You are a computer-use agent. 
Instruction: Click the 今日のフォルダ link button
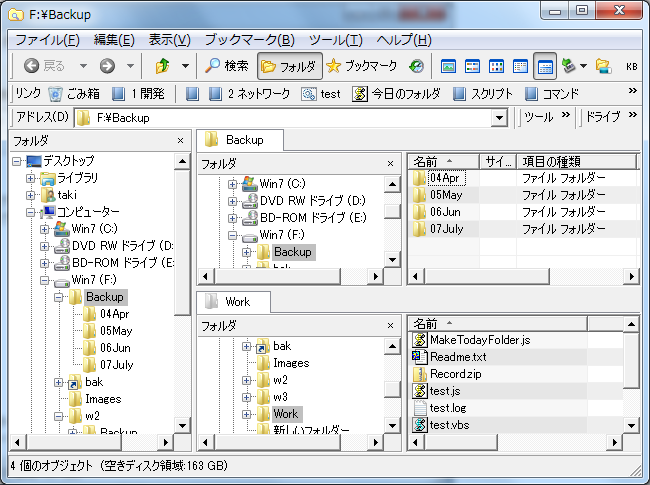pos(397,94)
